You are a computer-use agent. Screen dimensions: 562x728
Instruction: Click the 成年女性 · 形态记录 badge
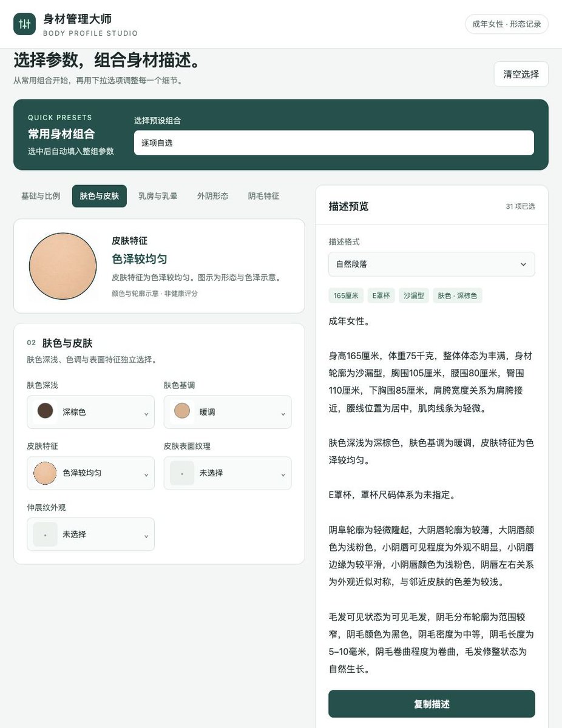pyautogui.click(x=507, y=24)
